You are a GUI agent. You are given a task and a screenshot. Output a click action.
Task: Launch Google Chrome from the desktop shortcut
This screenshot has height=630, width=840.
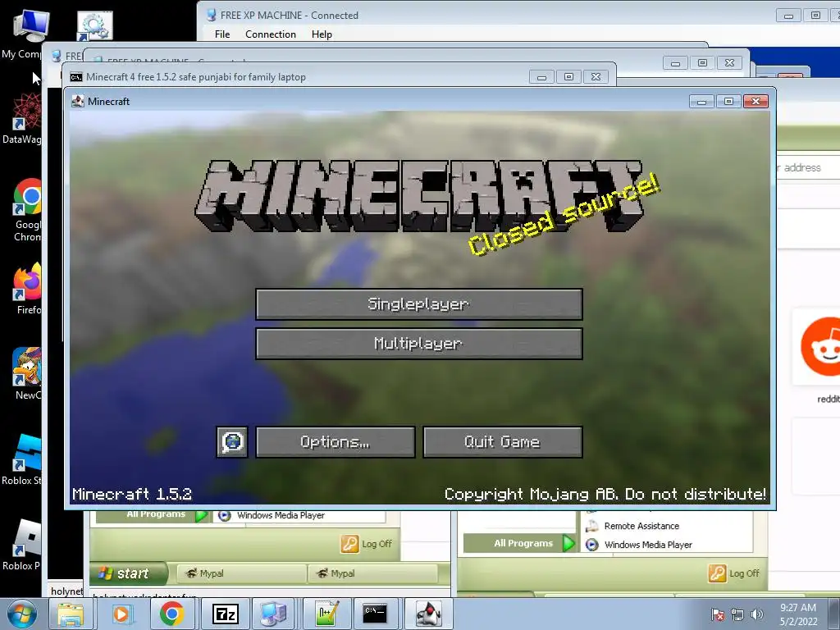tap(27, 209)
